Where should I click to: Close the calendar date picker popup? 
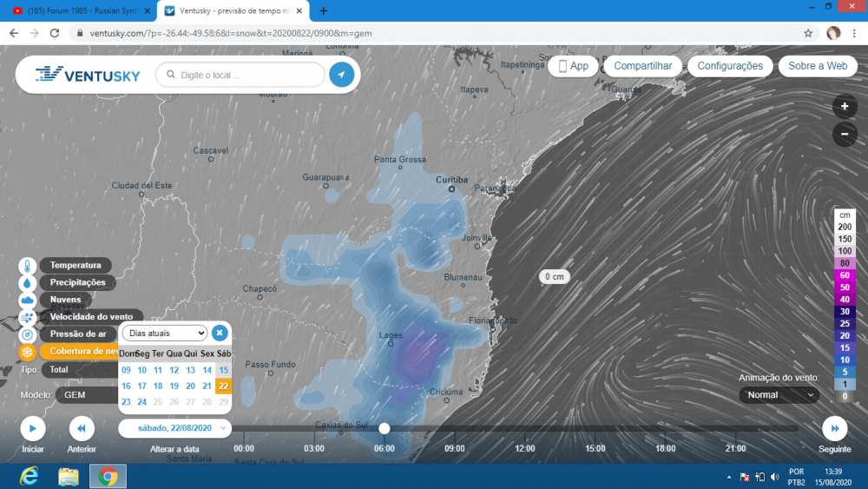coord(220,333)
